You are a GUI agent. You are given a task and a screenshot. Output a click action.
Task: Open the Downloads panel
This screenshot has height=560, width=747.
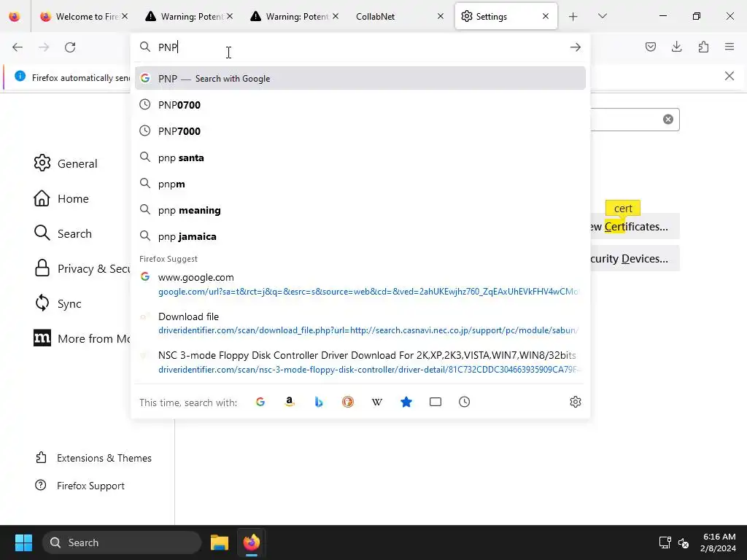(x=676, y=47)
